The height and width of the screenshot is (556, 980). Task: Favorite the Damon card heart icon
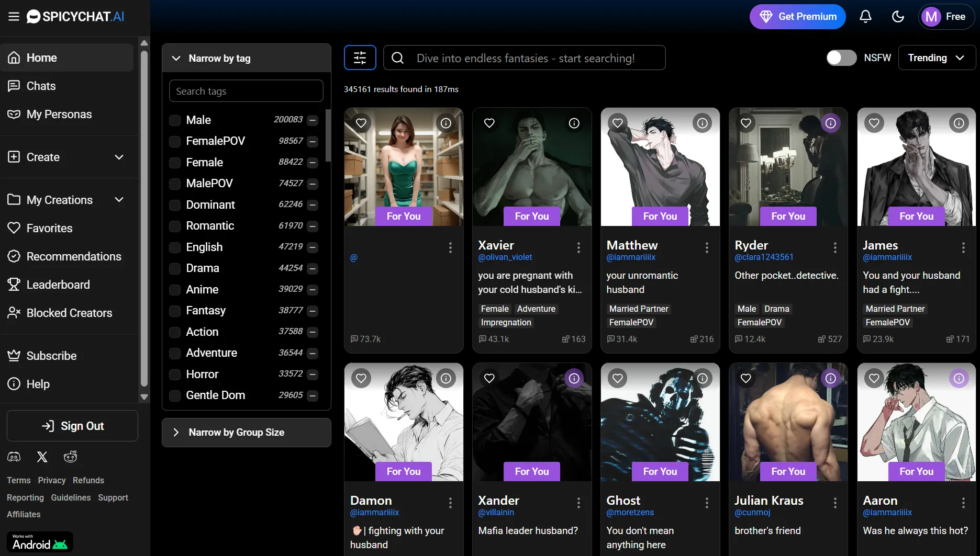point(361,378)
